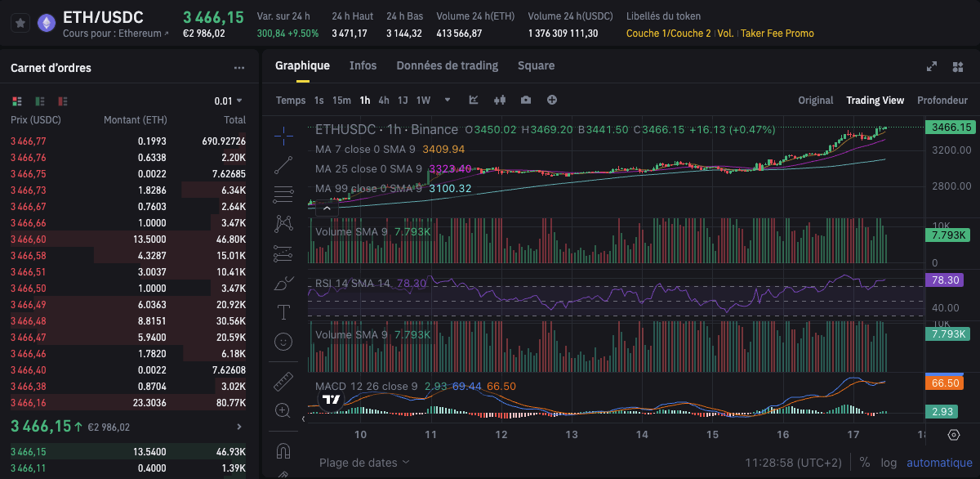Open the Square tab
The height and width of the screenshot is (479, 980).
(536, 65)
